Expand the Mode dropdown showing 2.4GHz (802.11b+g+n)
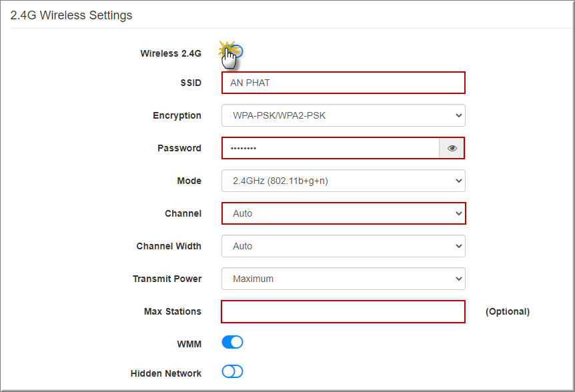Viewport: 575px width, 392px height. pos(343,181)
